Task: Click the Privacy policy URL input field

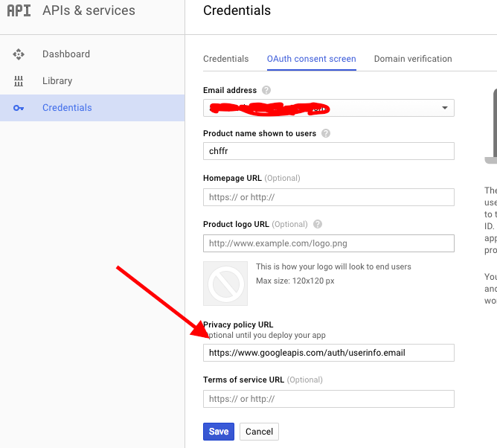Action: click(x=329, y=353)
